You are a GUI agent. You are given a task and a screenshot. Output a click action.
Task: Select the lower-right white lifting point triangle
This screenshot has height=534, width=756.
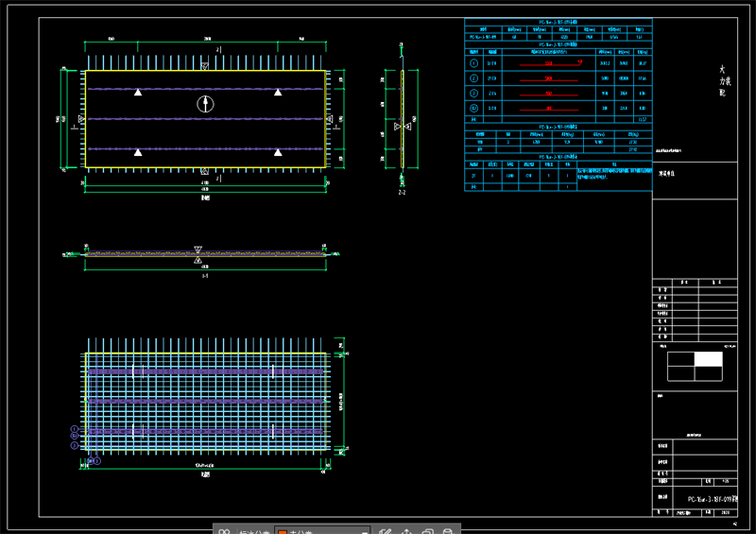coord(278,152)
